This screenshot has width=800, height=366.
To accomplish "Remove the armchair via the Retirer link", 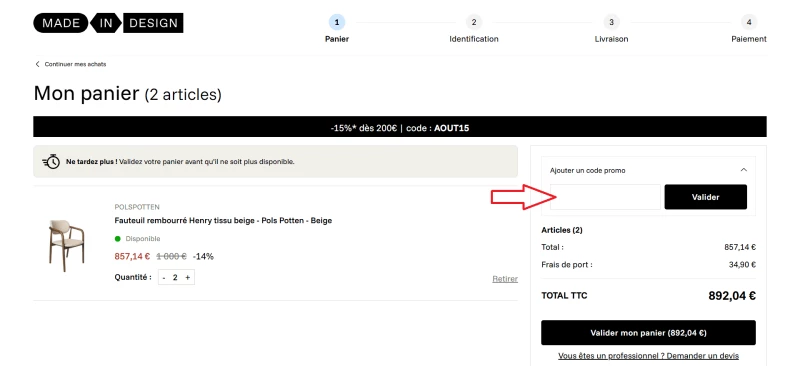I will tap(505, 279).
